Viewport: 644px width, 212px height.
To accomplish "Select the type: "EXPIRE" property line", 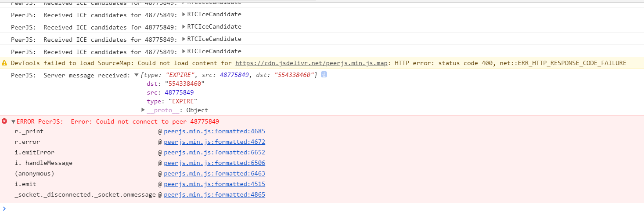I will click(172, 102).
